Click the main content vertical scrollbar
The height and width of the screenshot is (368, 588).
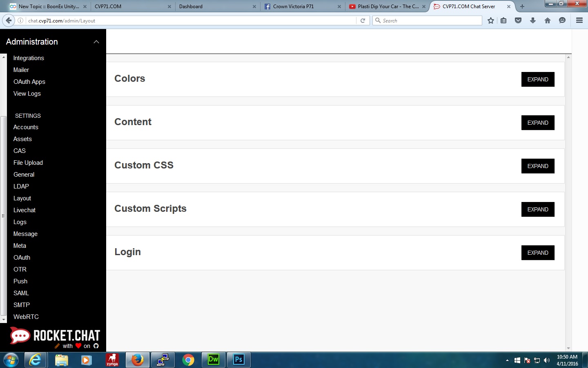pyautogui.click(x=568, y=202)
